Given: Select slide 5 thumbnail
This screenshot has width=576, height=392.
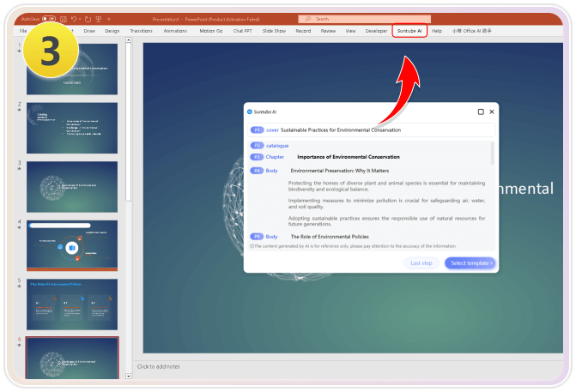Looking at the screenshot, I should (72, 305).
